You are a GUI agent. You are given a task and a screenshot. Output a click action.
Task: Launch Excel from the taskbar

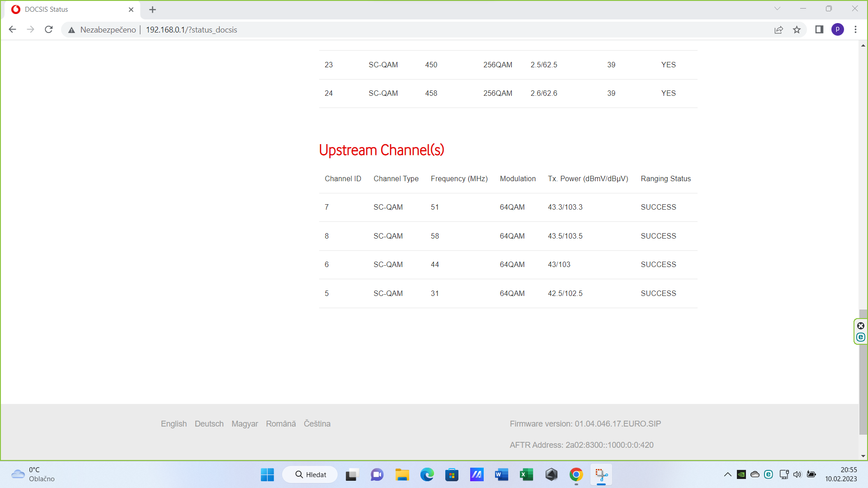(526, 474)
